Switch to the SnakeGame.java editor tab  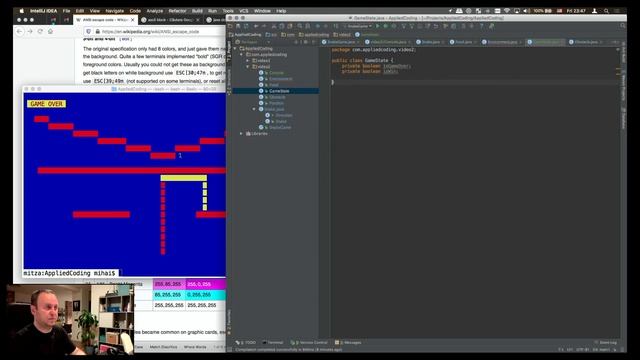click(x=341, y=42)
